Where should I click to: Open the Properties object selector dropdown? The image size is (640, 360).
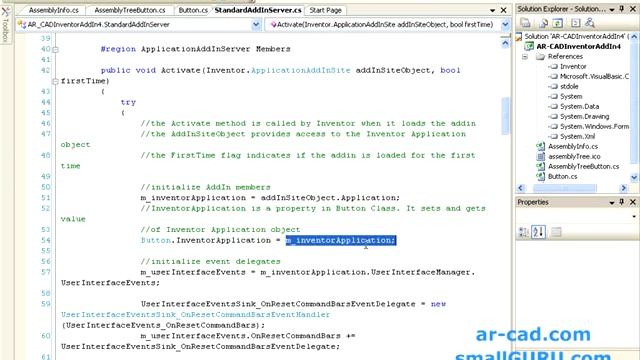pyautogui.click(x=633, y=216)
